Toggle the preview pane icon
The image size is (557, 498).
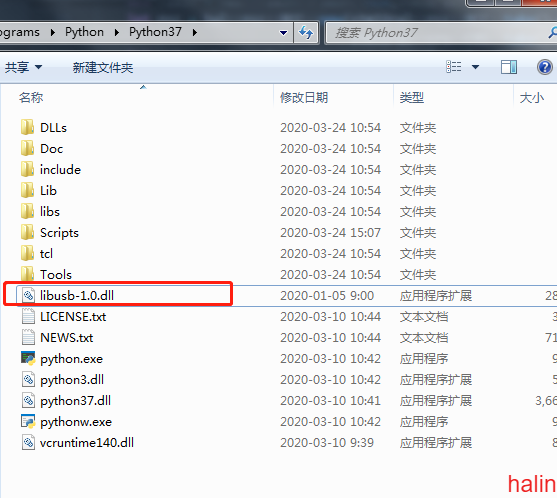pos(509,67)
